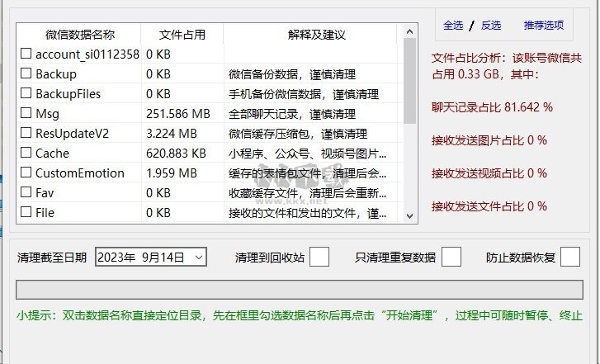The image size is (600, 364).
Task: Toggle 只清理重复数据 checkbox
Action: coord(451,257)
